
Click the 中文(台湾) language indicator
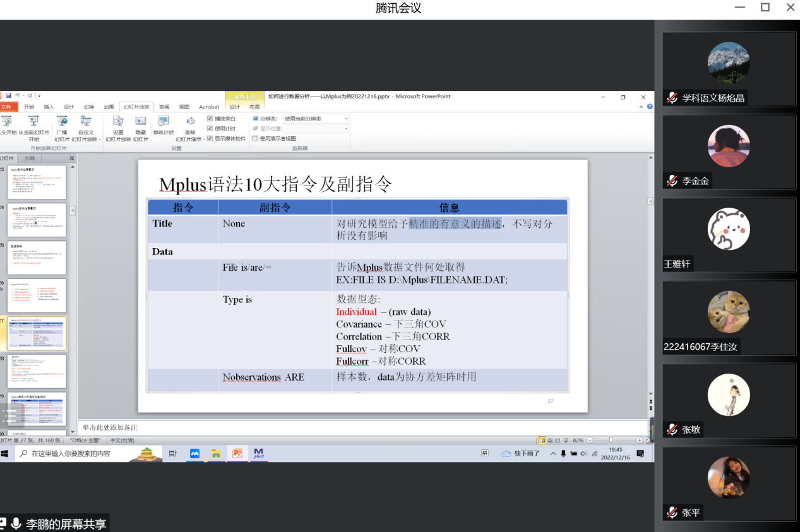click(x=122, y=440)
